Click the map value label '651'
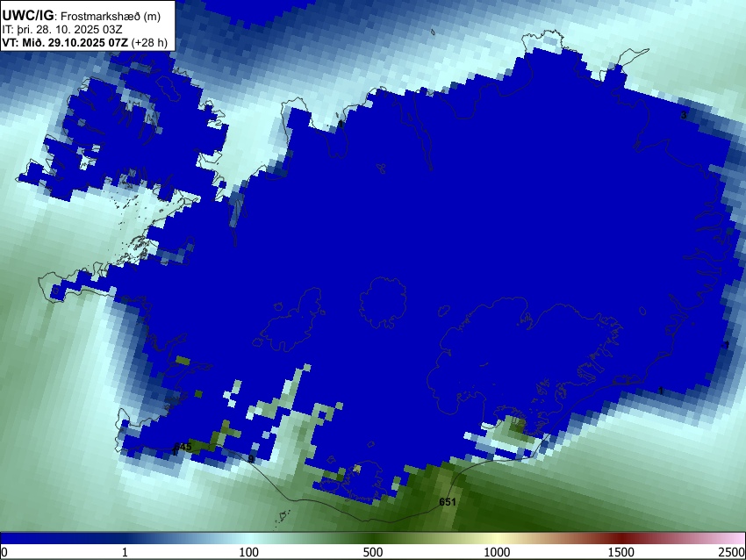 tap(448, 501)
